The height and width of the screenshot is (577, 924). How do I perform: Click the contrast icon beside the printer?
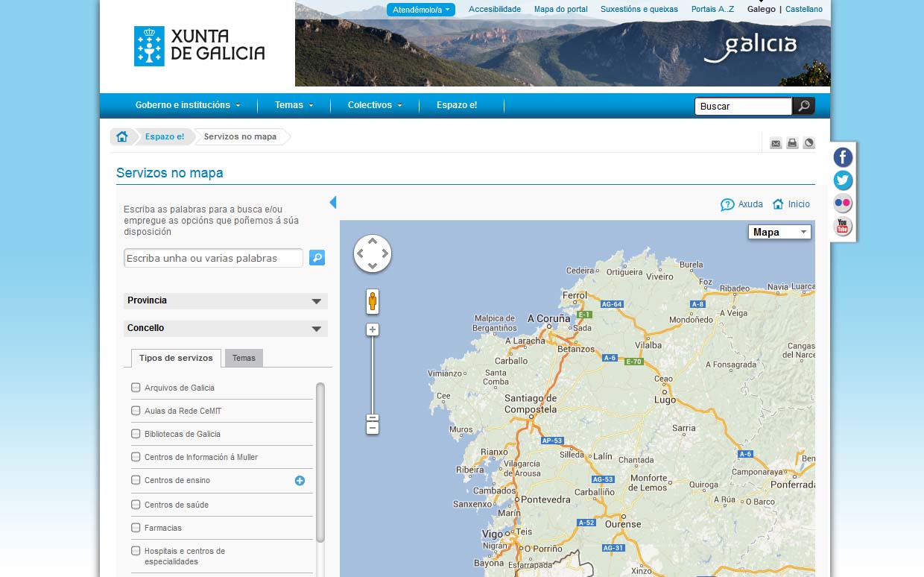pyautogui.click(x=808, y=143)
